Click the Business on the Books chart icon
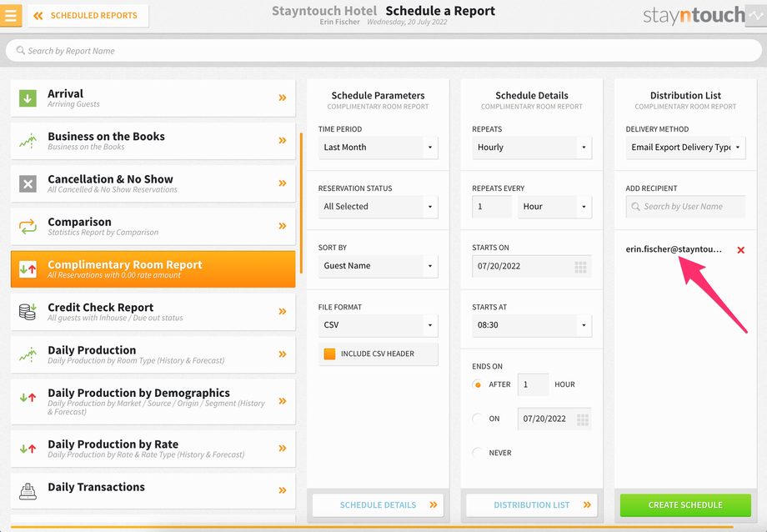This screenshot has width=767, height=532. [x=28, y=141]
